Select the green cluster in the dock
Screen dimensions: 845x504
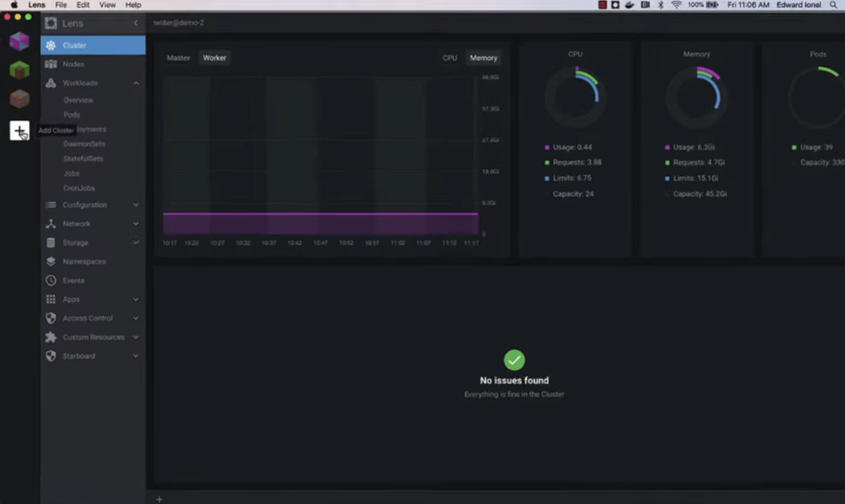(19, 69)
